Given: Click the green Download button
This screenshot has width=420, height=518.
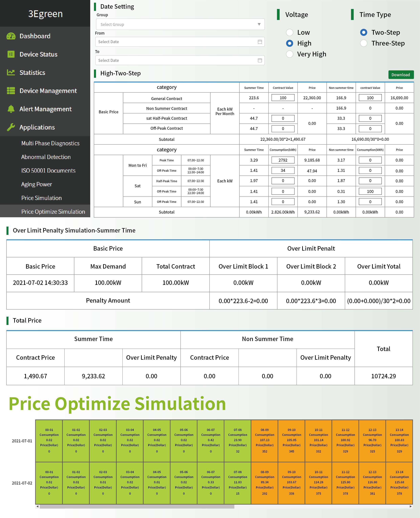Looking at the screenshot, I should coord(401,75).
